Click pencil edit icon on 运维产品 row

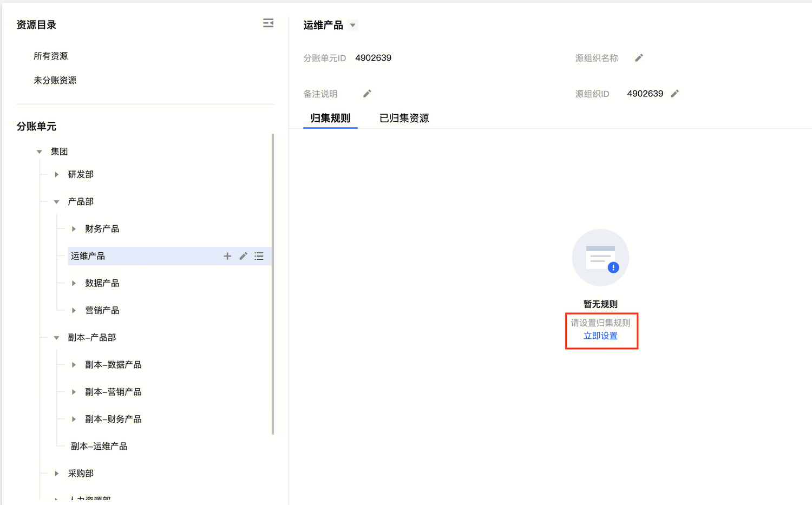coord(244,256)
